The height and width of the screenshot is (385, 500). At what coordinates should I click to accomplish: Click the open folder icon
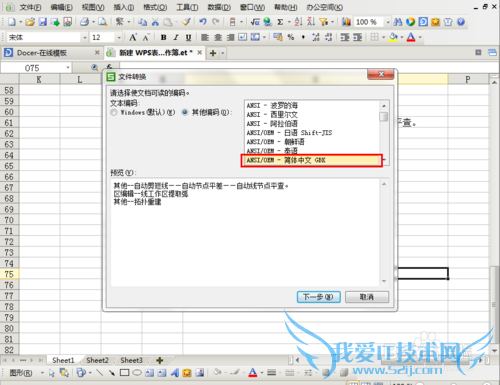(x=30, y=22)
